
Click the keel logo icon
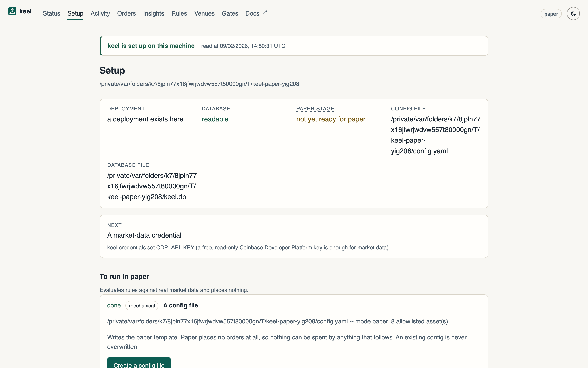coord(12,11)
